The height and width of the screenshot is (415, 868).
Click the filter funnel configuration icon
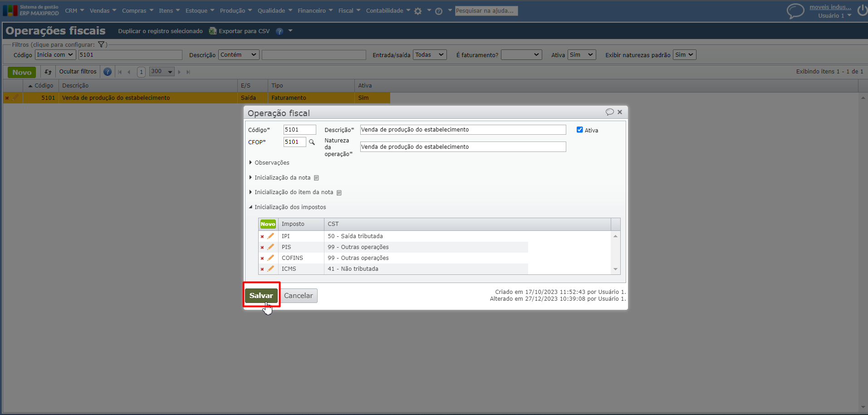point(102,44)
